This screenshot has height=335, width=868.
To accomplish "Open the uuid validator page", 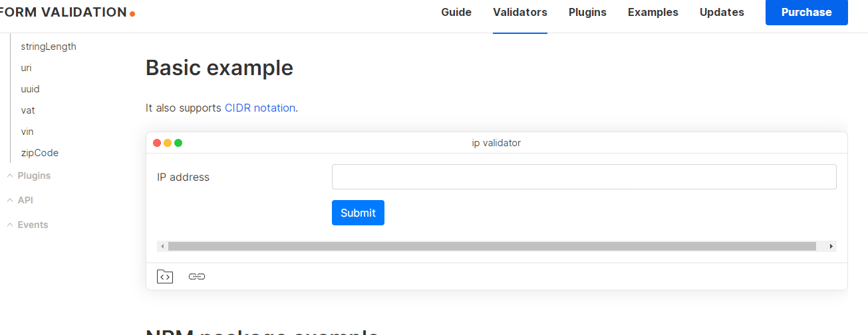I will (x=30, y=89).
